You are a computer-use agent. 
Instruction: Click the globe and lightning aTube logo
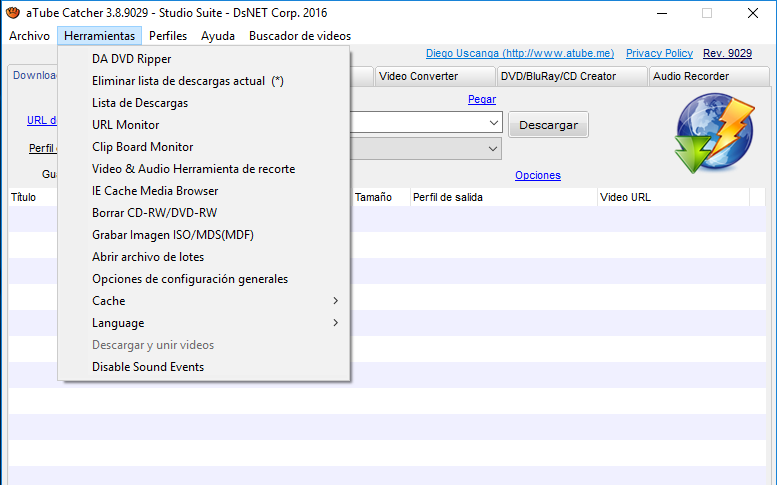click(714, 133)
